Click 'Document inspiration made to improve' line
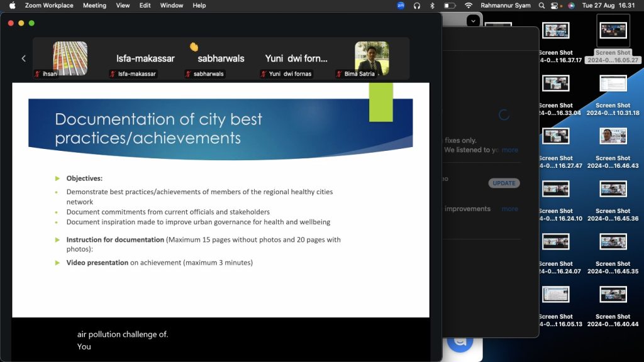The width and height of the screenshot is (644, 362). coord(198,222)
